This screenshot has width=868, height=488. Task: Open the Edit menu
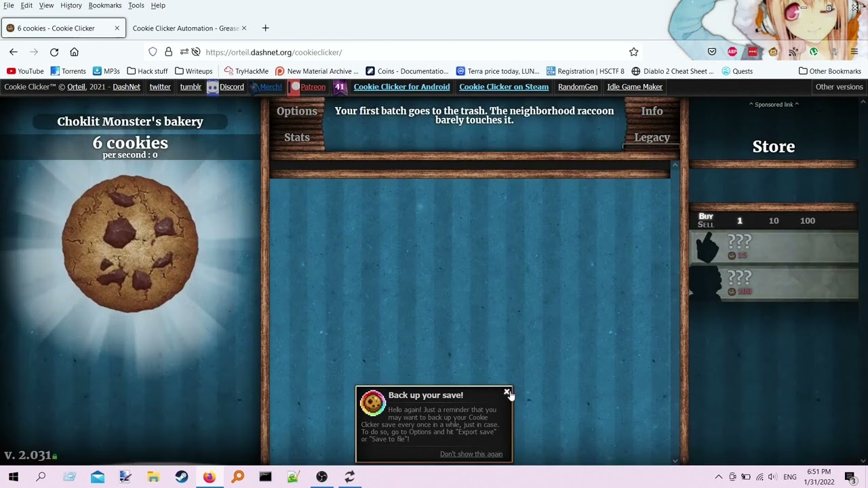[x=26, y=5]
